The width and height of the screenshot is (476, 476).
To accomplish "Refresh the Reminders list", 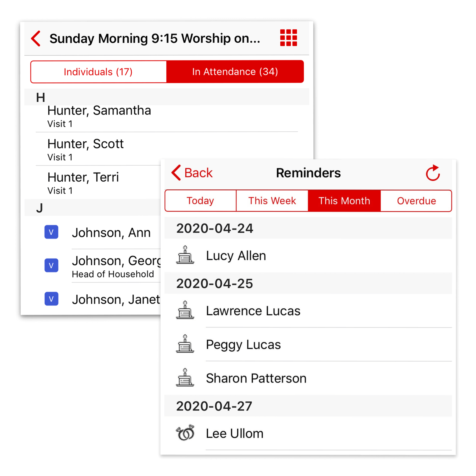I will tap(433, 173).
